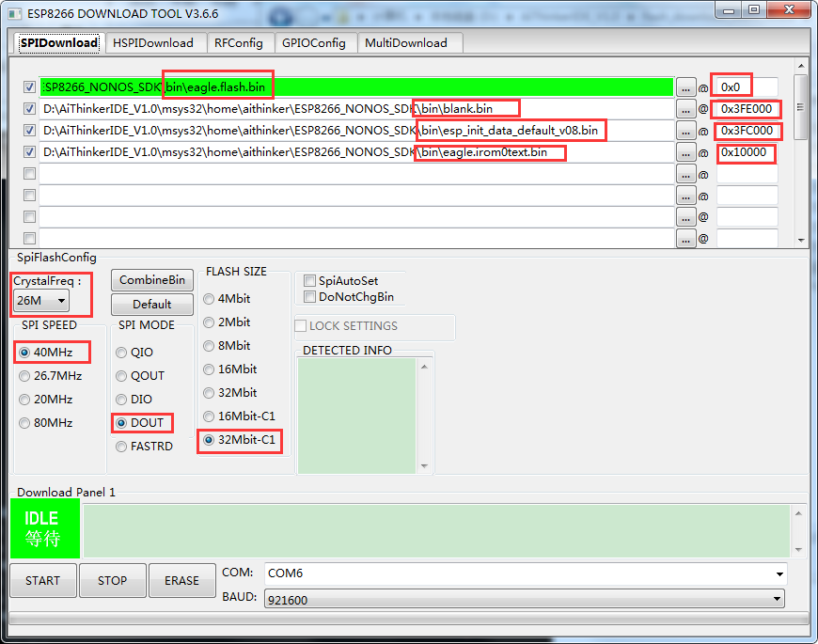Click the 0x3FE000 address field
This screenshot has height=644, width=818.
pos(747,109)
